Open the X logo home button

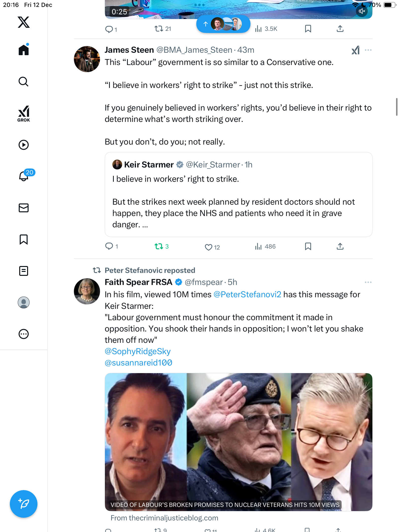(x=24, y=22)
